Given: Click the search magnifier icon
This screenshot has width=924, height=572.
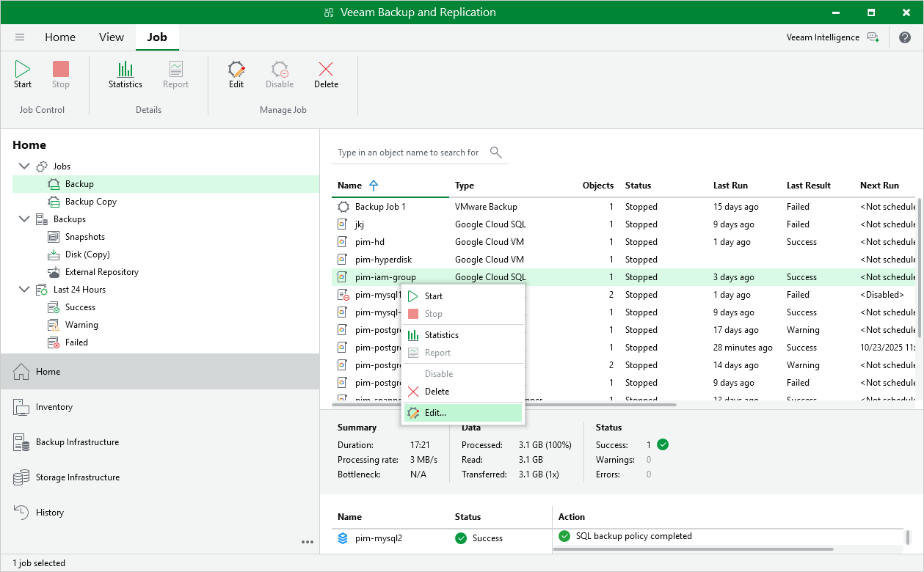Looking at the screenshot, I should [x=496, y=153].
